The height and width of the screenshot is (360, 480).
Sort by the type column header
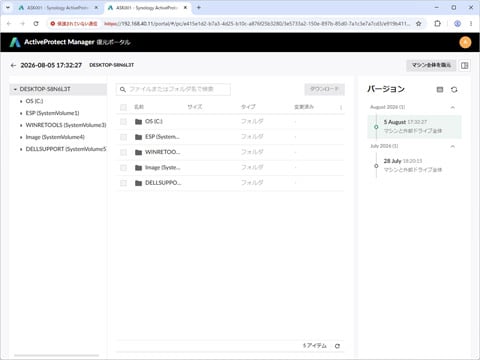pyautogui.click(x=248, y=107)
